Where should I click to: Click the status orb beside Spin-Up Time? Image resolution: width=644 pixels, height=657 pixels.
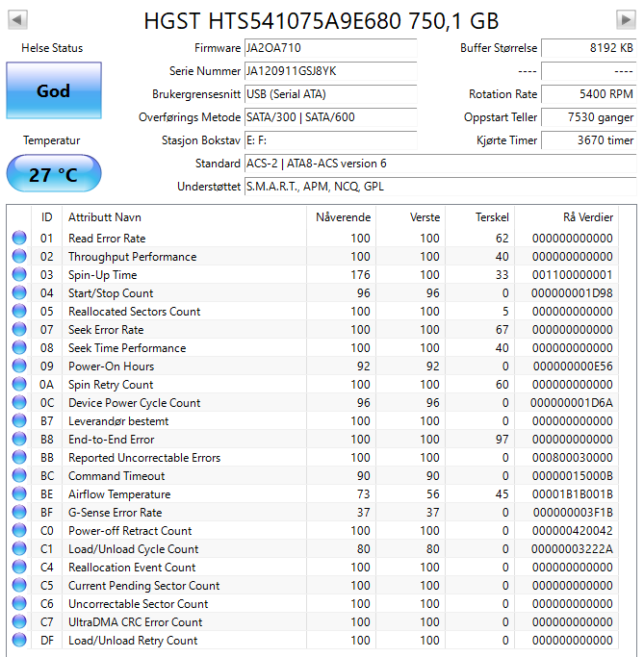pos(19,275)
